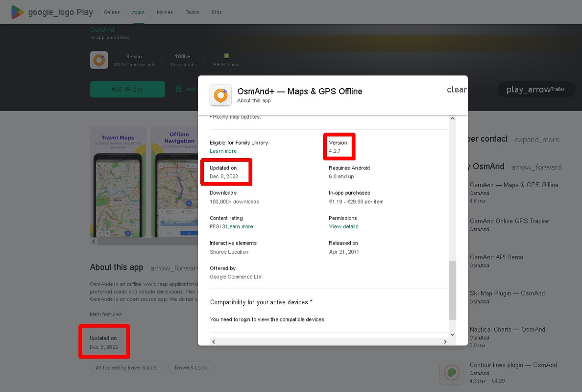Click the 6.0 and up requirement text
Viewport: 582px width, 392px height.
click(341, 176)
